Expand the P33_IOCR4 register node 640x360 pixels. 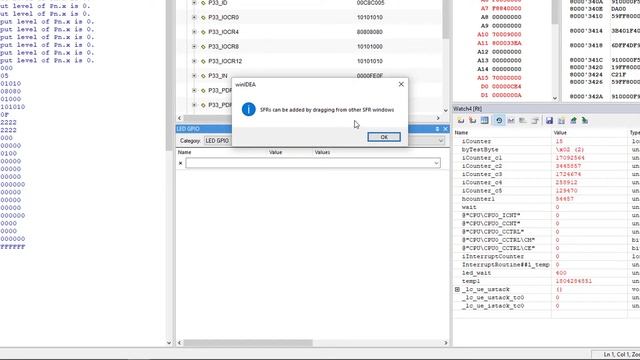tap(194, 32)
